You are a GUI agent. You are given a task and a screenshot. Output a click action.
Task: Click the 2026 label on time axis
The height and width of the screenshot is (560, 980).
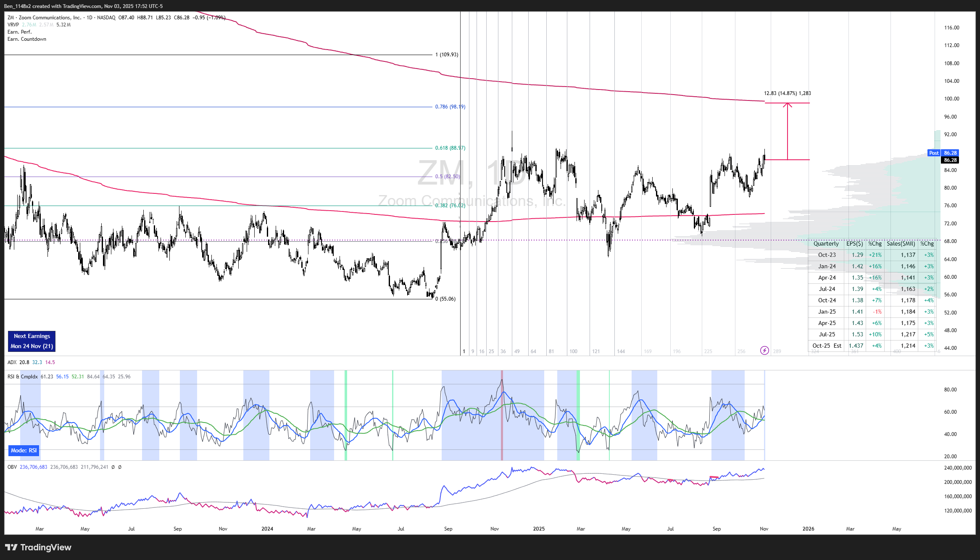tap(808, 529)
